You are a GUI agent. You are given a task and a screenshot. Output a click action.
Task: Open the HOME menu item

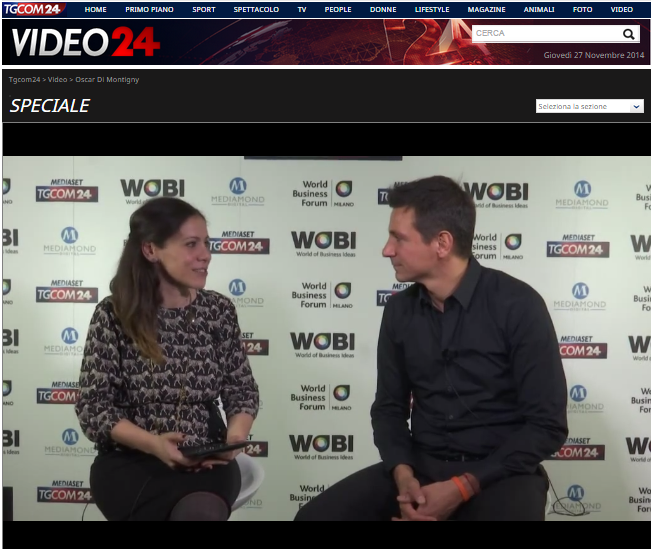click(x=96, y=9)
